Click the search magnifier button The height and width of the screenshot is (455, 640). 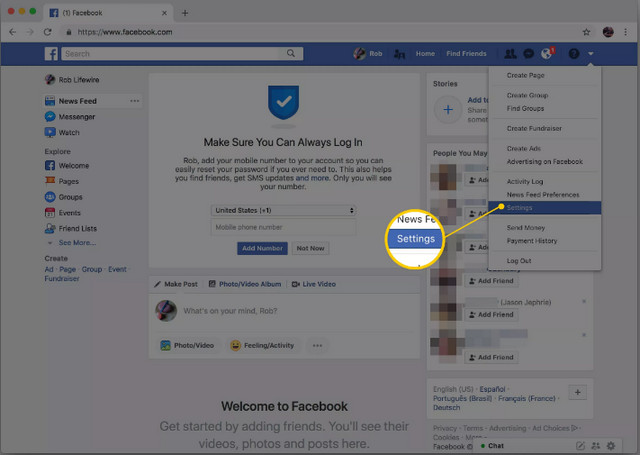point(291,53)
